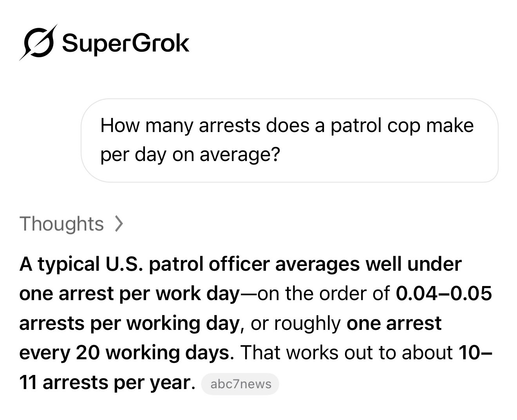
Task: Click the sentence 'That works out to about'
Action: pyautogui.click(x=347, y=353)
